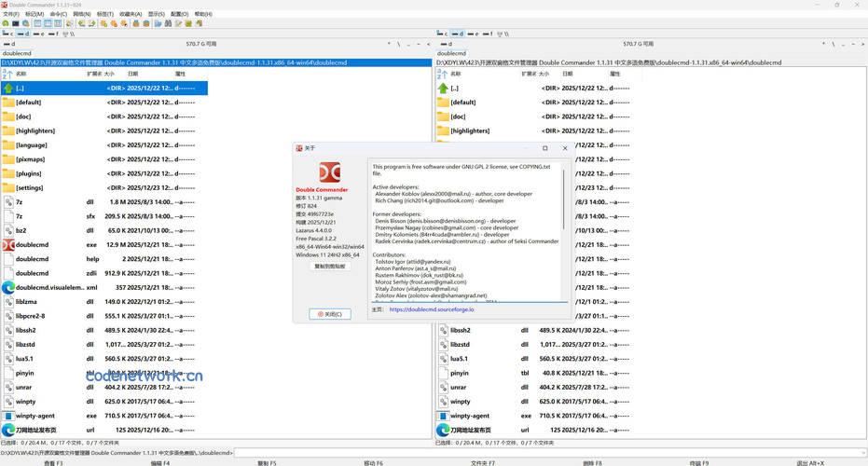The height and width of the screenshot is (466, 868).
Task: Open the left panel drive list dropdown
Action: coord(11,44)
